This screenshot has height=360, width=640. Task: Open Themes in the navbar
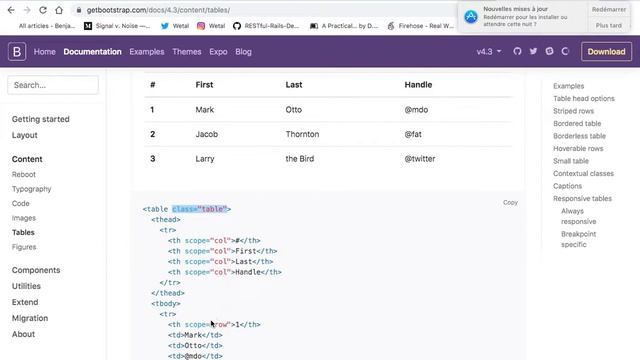click(x=187, y=52)
